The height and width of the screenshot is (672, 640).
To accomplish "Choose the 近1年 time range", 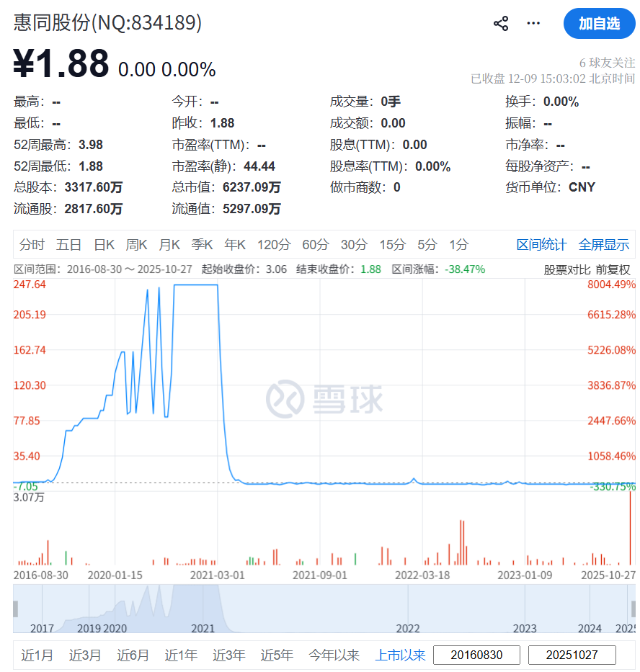I will [181, 655].
